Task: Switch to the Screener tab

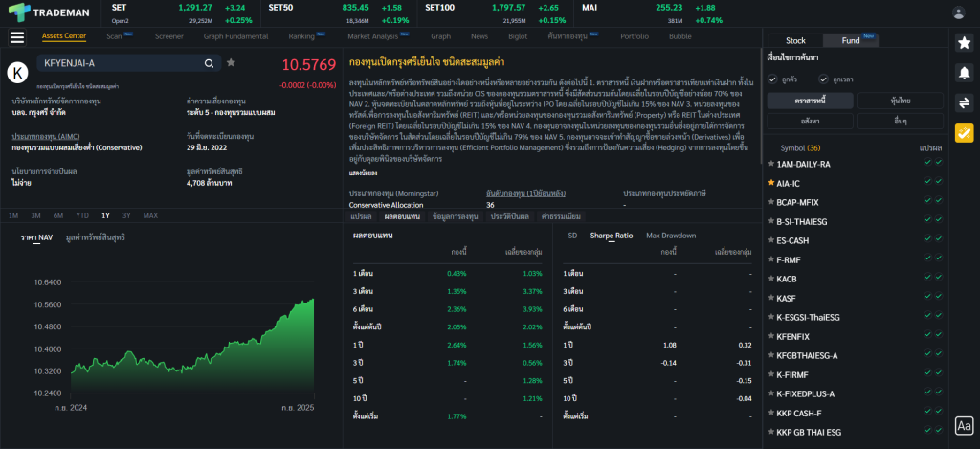Action: tap(168, 36)
